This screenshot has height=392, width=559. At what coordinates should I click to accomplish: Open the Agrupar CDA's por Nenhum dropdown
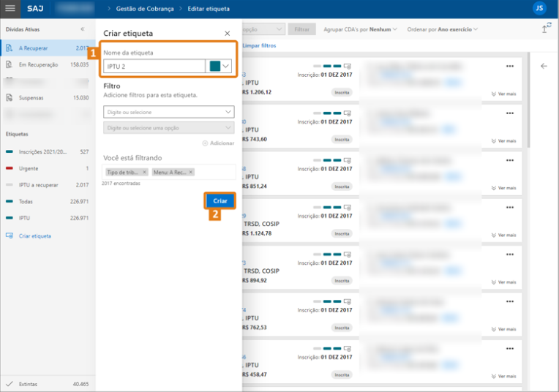coord(360,29)
